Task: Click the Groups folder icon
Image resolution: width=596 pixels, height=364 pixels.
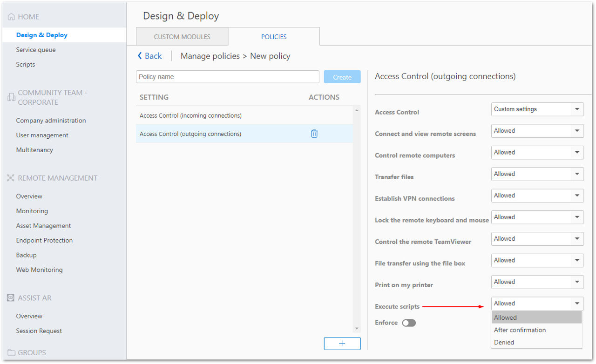Action: coord(12,353)
